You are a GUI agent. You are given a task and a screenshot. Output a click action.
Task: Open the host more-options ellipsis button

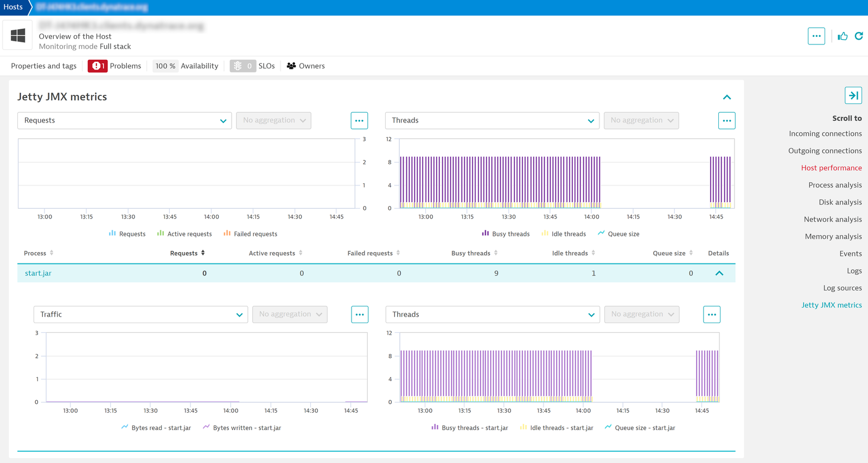point(816,36)
